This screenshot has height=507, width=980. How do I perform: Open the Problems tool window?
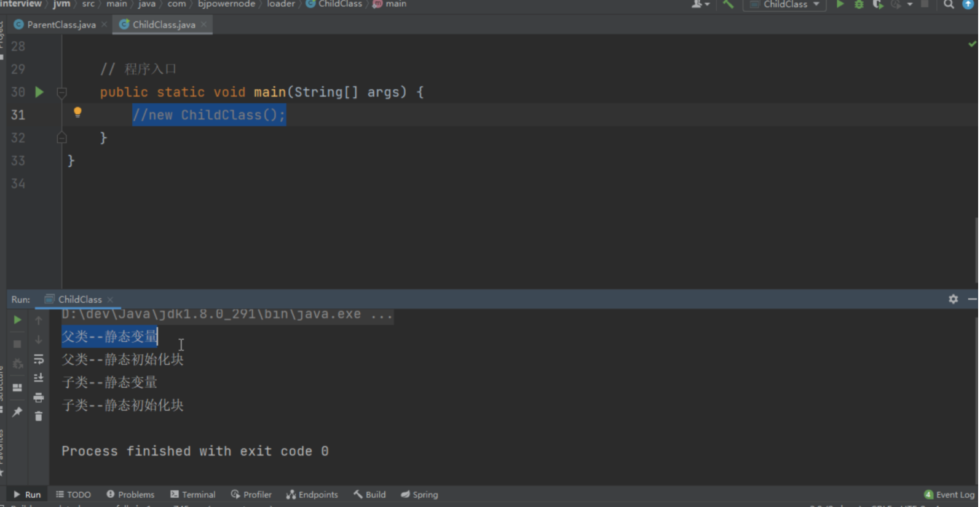pyautogui.click(x=130, y=494)
